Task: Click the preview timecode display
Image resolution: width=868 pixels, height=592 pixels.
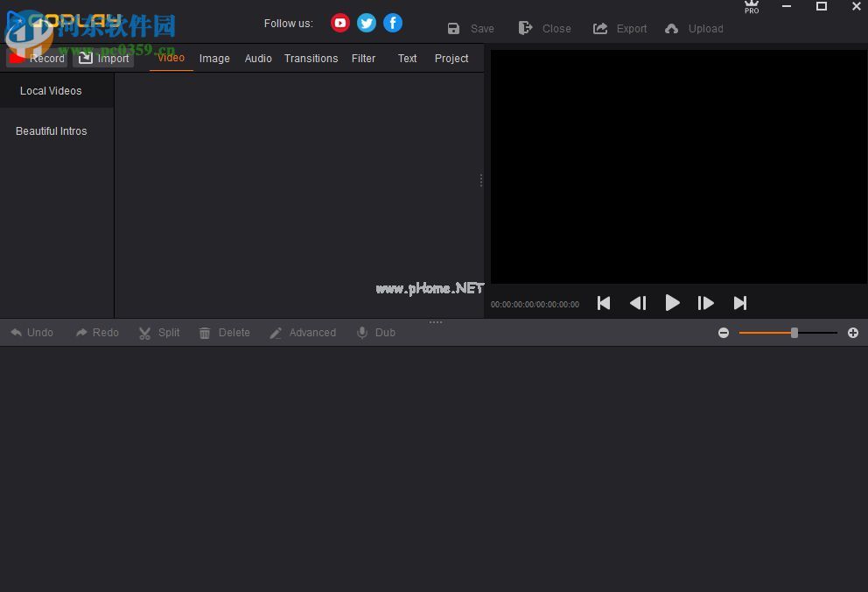Action: pyautogui.click(x=535, y=305)
